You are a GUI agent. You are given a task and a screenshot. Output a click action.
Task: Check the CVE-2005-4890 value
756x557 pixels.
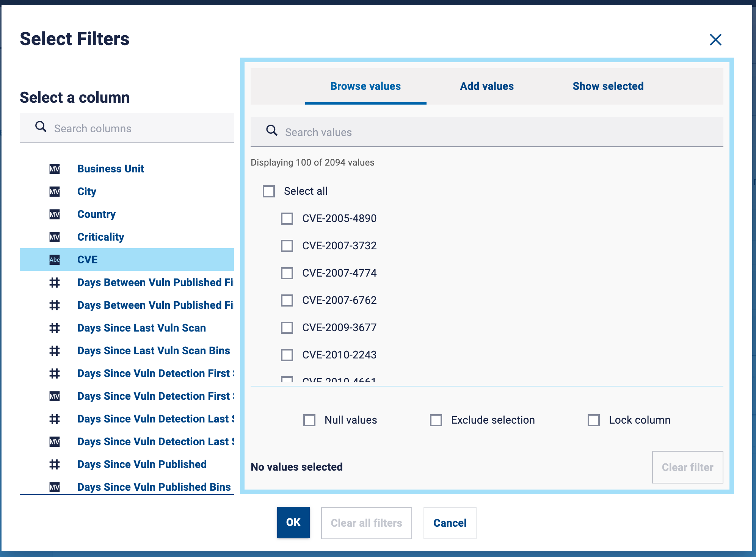tap(287, 219)
